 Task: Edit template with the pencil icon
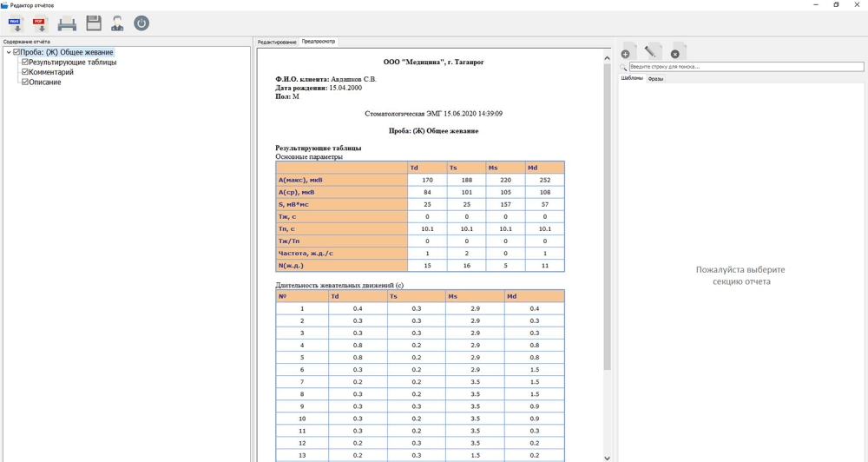pyautogui.click(x=653, y=52)
